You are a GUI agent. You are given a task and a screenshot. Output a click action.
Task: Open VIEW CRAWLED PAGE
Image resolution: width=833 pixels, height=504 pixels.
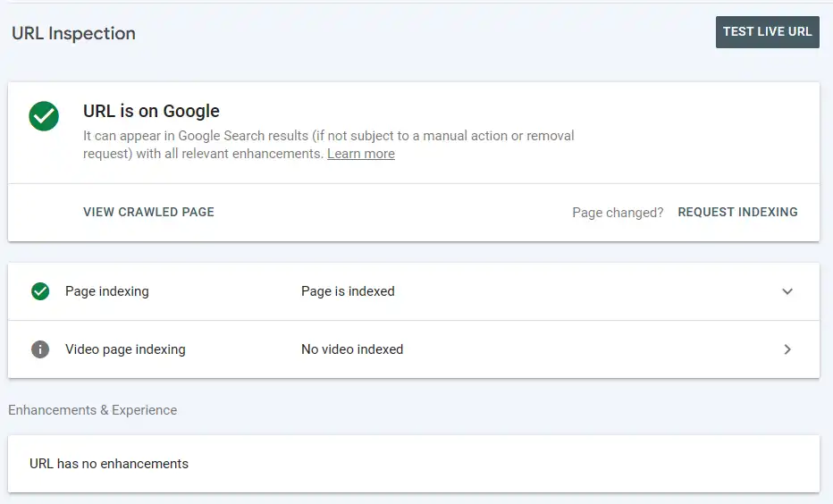(148, 212)
